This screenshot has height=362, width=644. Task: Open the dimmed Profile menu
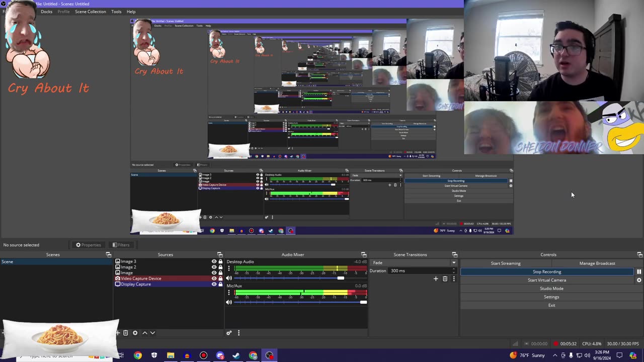tap(63, 12)
